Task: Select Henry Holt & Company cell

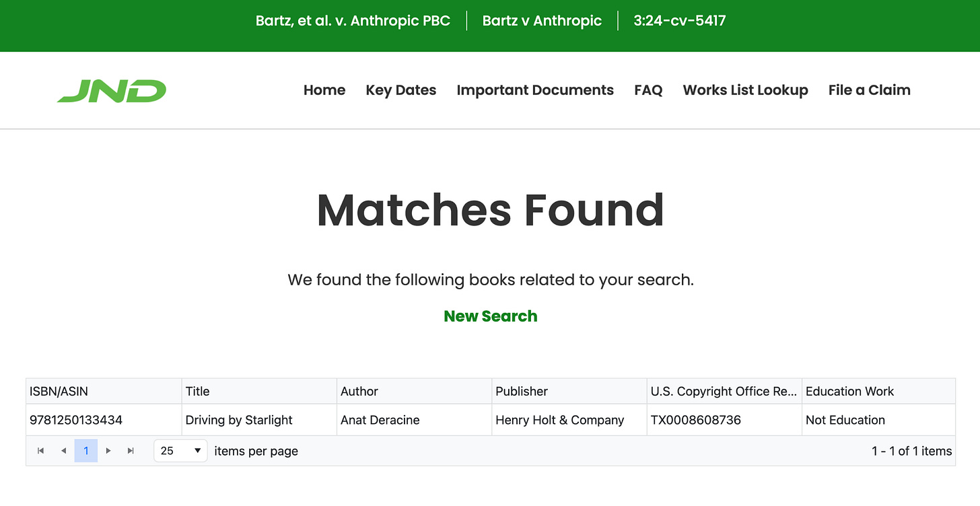Action: (569, 420)
